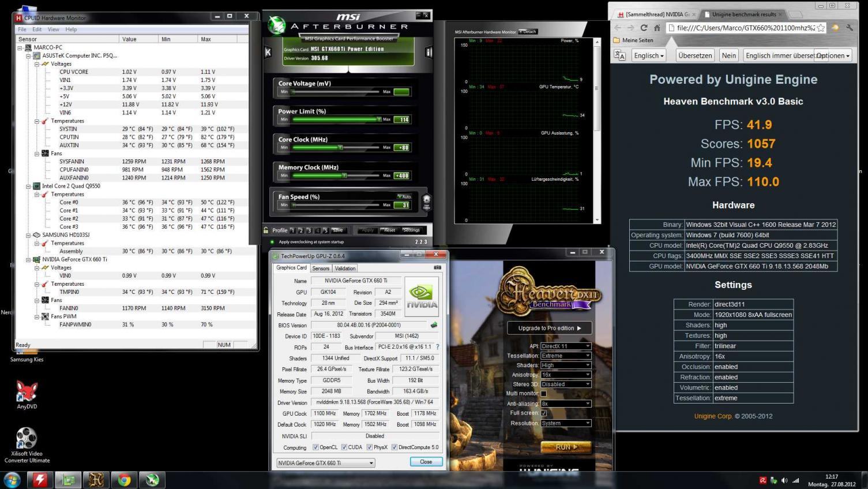Toggle the CUDA checkbox in GPU-Z

344,447
